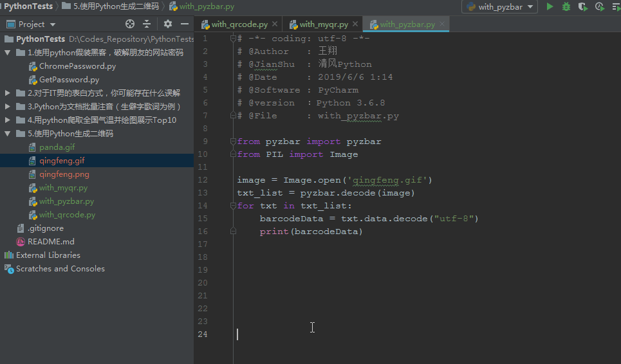Click the README.md markdown icon
Screen dimensions: 621x364
[21, 241]
